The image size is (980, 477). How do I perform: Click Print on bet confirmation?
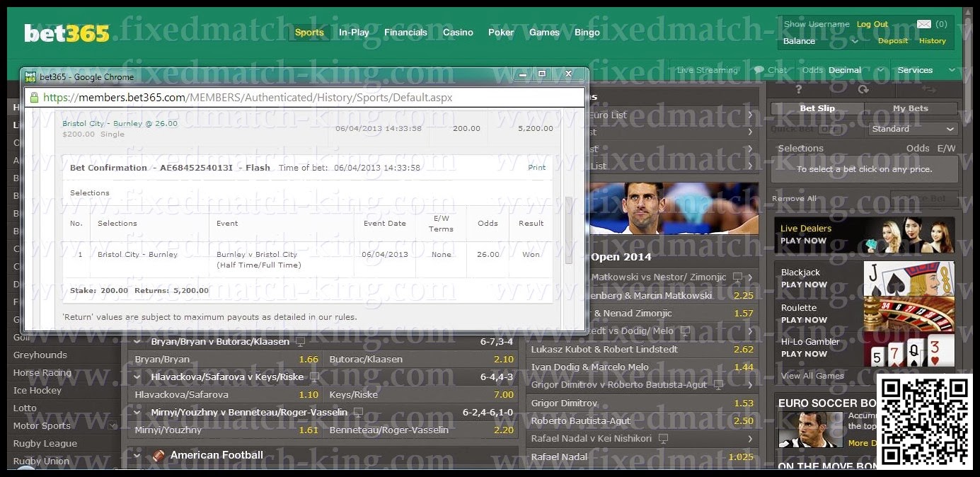(536, 168)
